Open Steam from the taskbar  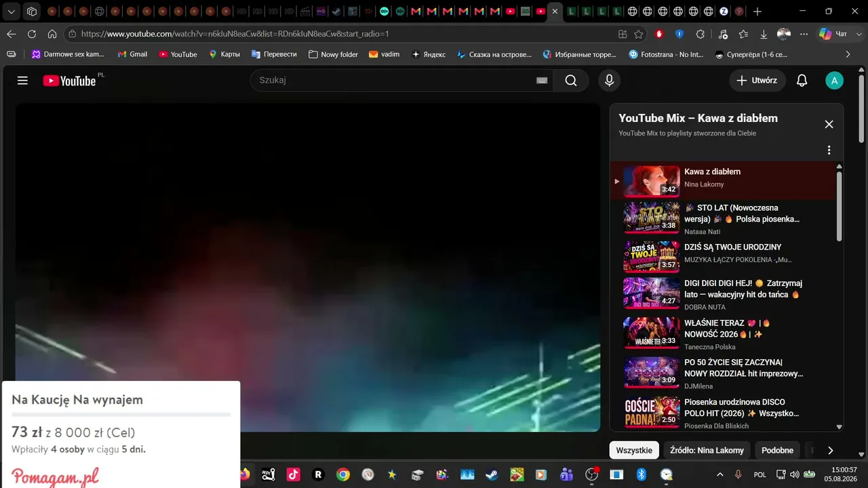[491, 474]
